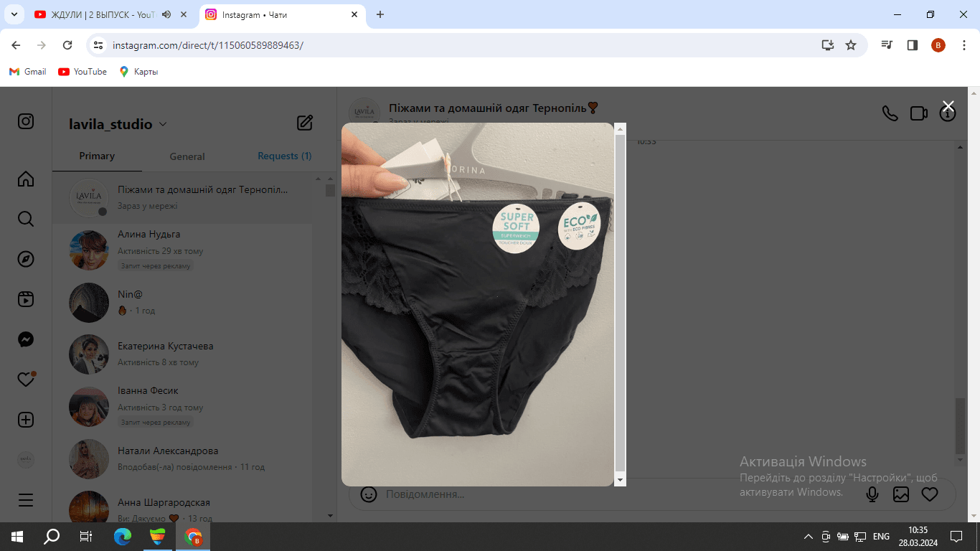This screenshot has height=551, width=980.
Task: Click the image preview vertical scrollbar
Action: 621,304
